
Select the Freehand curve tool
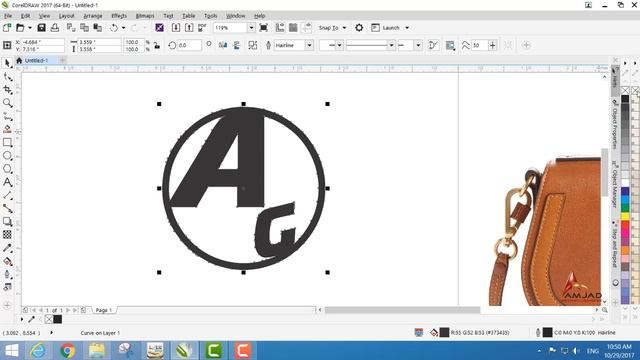pyautogui.click(x=7, y=117)
